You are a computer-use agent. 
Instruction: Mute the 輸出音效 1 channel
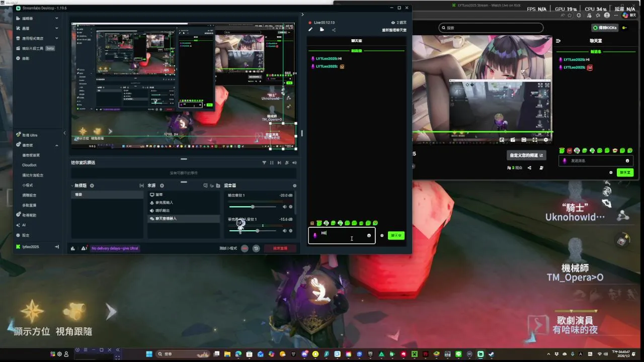click(284, 207)
